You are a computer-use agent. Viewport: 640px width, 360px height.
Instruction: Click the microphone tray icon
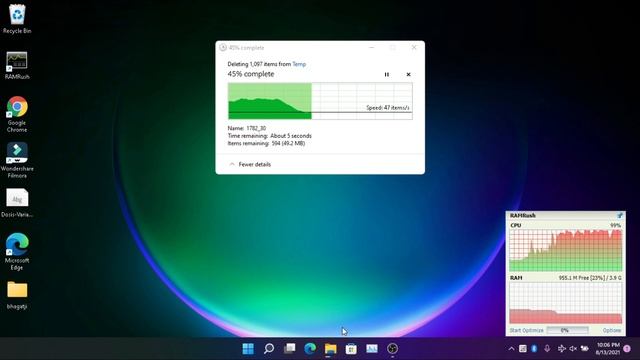547,349
